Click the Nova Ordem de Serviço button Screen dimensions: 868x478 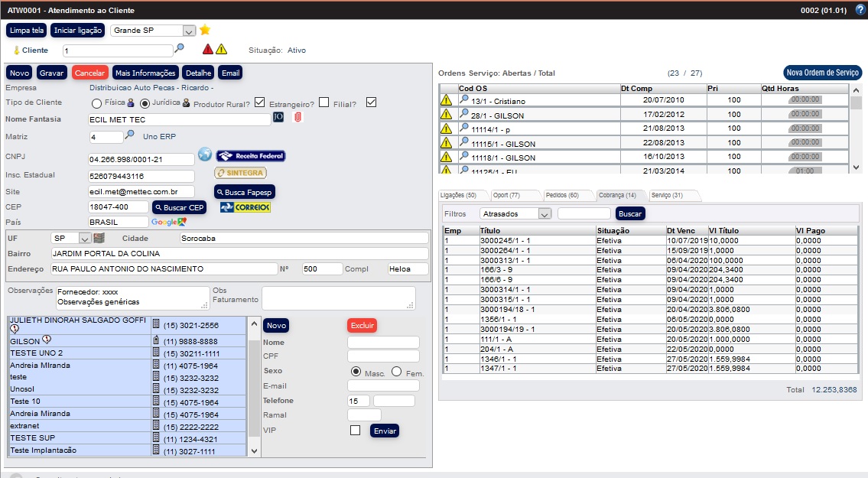(823, 73)
